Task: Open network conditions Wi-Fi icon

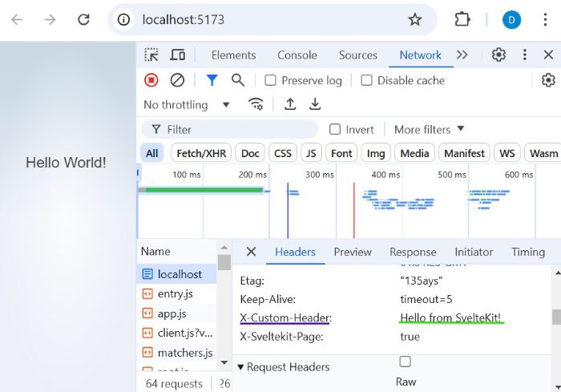Action: [256, 104]
